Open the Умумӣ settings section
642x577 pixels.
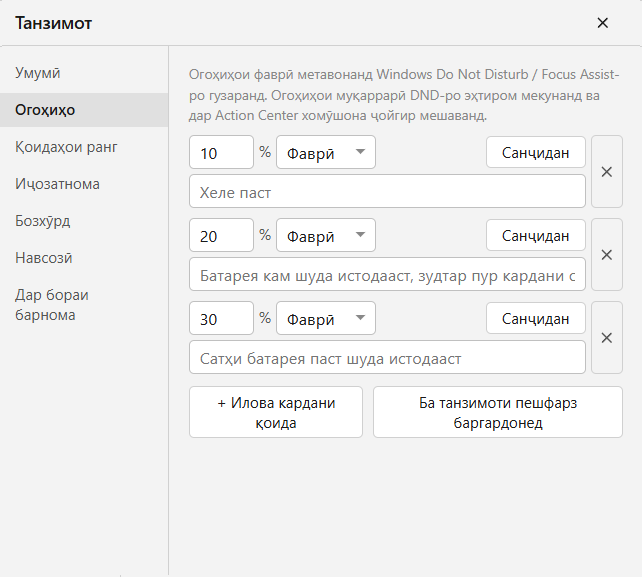pos(84,73)
